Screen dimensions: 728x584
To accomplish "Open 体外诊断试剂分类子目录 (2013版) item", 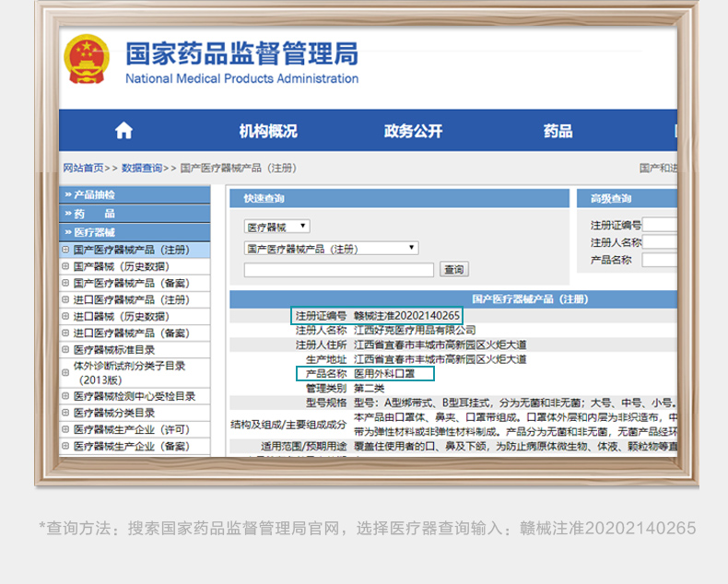I will pyautogui.click(x=129, y=373).
